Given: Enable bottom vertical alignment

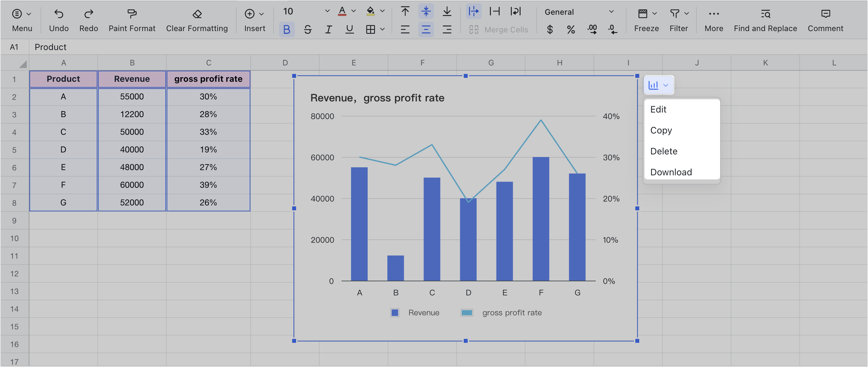Looking at the screenshot, I should pyautogui.click(x=447, y=11).
